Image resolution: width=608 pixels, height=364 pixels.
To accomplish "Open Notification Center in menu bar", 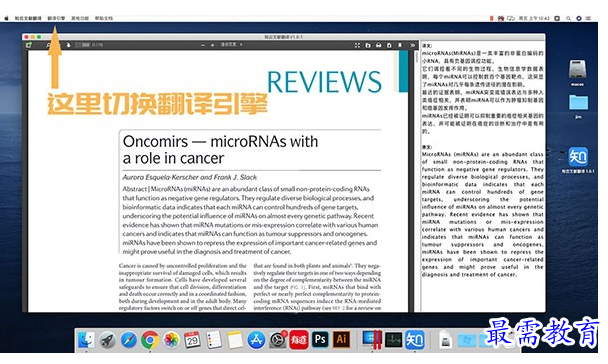I will tap(589, 18).
